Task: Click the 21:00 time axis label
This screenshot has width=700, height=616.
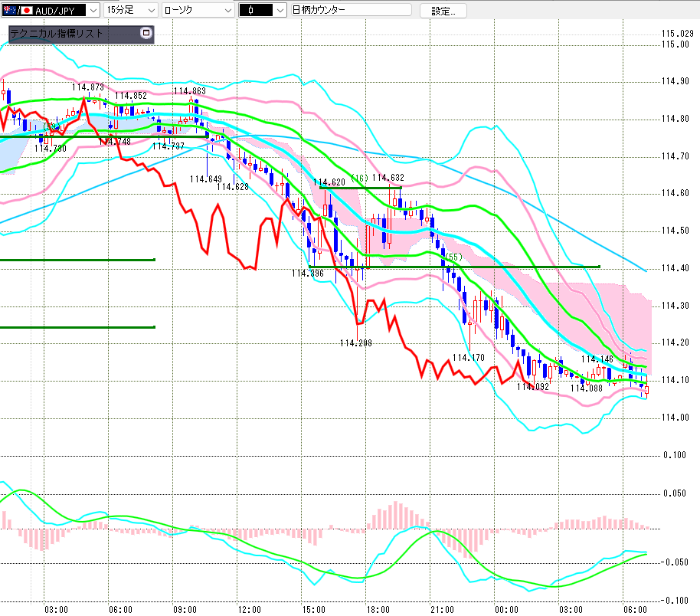Action: (x=443, y=610)
